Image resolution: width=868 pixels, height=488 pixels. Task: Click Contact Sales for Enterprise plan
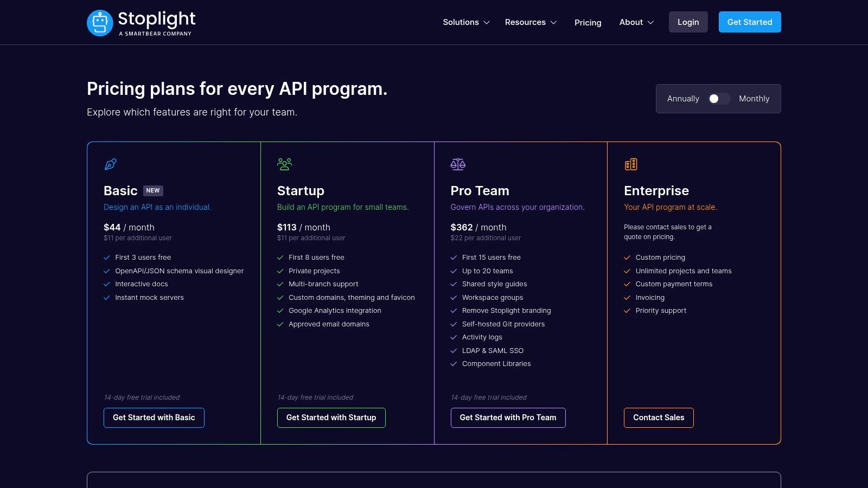659,418
